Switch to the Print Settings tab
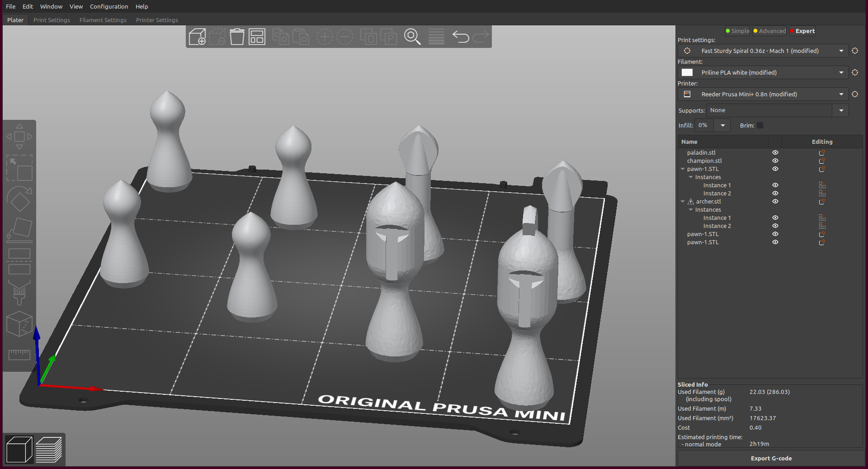Viewport: 868px width, 469px height. [52, 20]
